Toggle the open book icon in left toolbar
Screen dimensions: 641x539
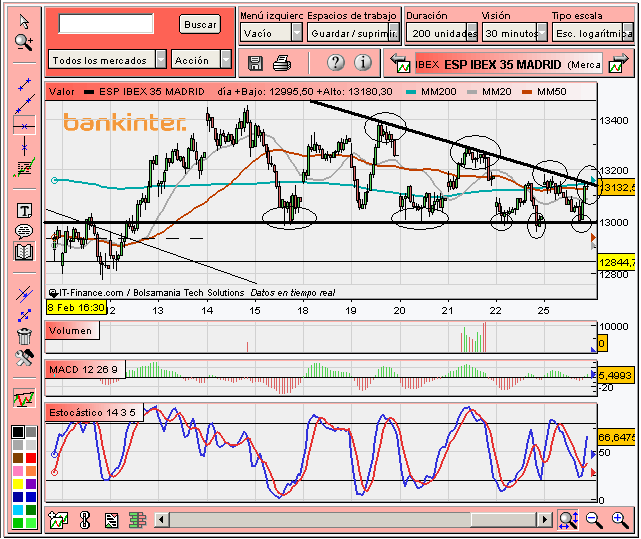pyautogui.click(x=24, y=252)
